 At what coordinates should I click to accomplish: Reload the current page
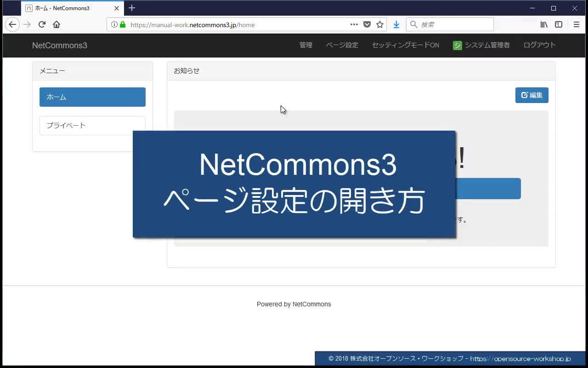pyautogui.click(x=42, y=24)
